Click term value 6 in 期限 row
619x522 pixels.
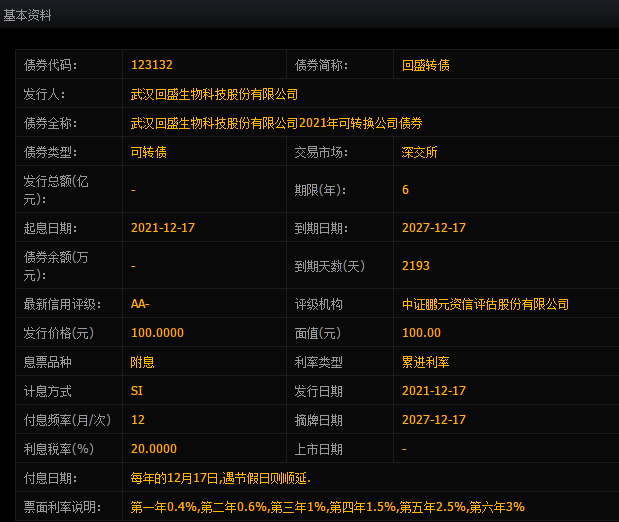[405, 190]
